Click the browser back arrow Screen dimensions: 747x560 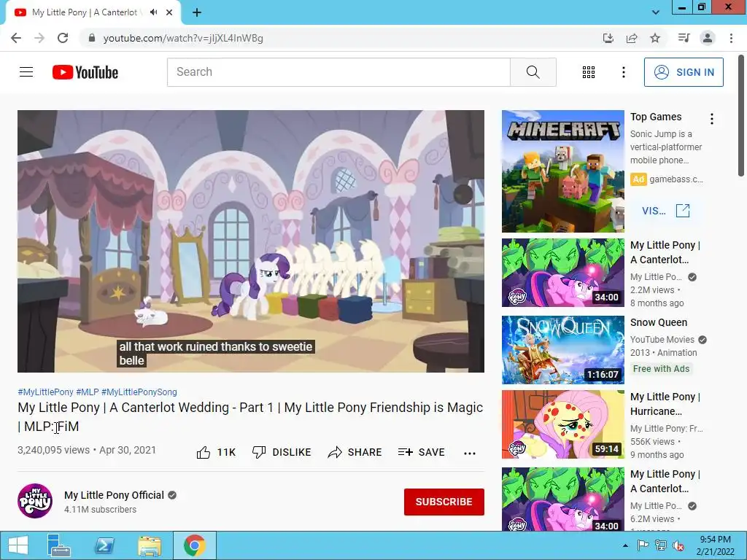click(x=16, y=38)
